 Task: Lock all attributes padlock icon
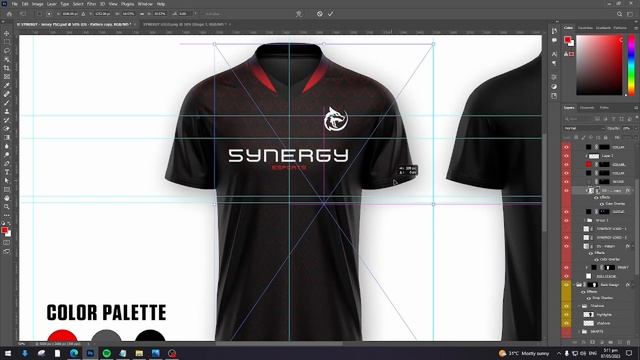[x=605, y=138]
